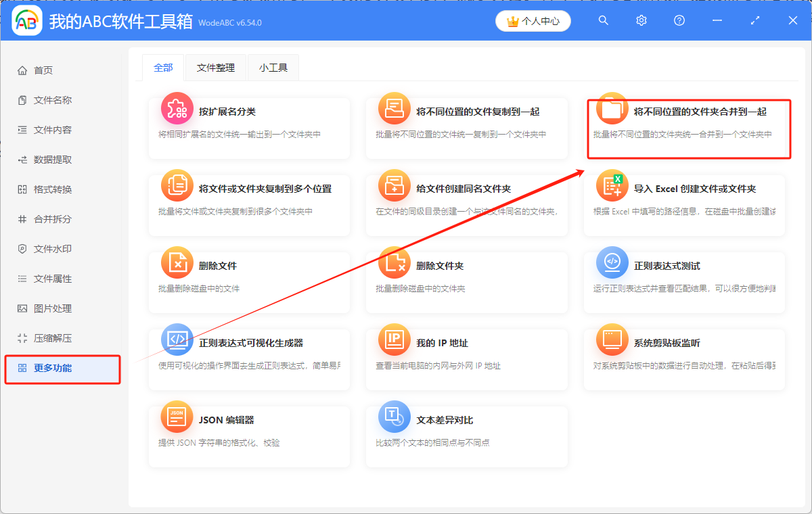Select the 文本差异对比 tool icon
This screenshot has height=514, width=812.
pyautogui.click(x=394, y=417)
